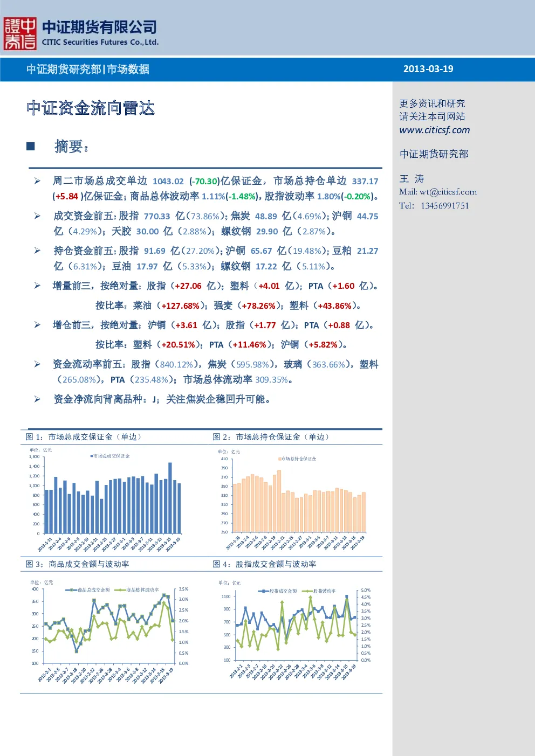Click the +20.51% figure for 塑料

179,344
